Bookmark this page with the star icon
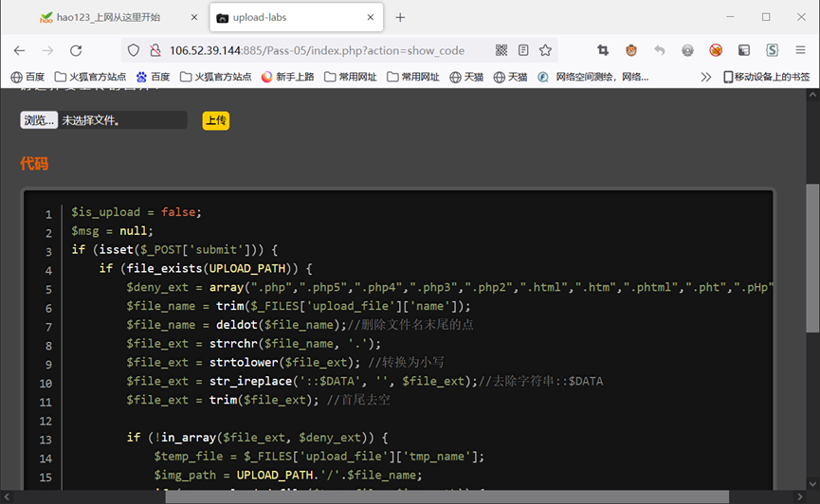This screenshot has width=820, height=504. coord(545,50)
